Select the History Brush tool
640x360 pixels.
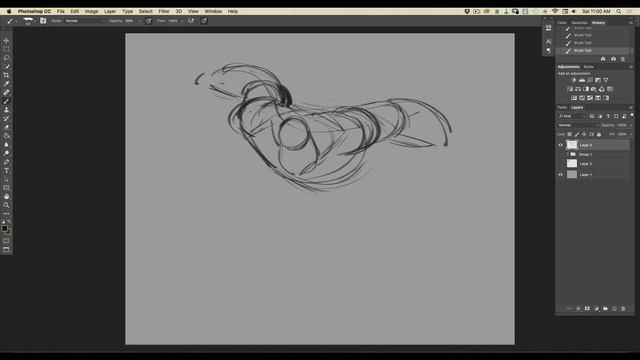[6, 118]
